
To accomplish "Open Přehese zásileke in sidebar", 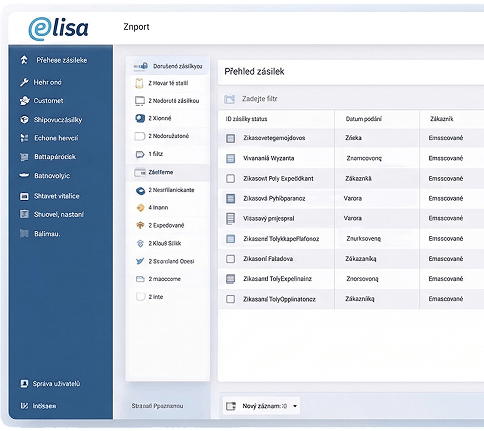I will tap(62, 60).
